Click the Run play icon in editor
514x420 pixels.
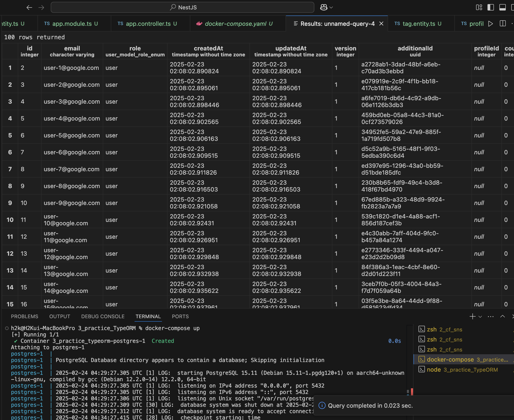[x=490, y=24]
